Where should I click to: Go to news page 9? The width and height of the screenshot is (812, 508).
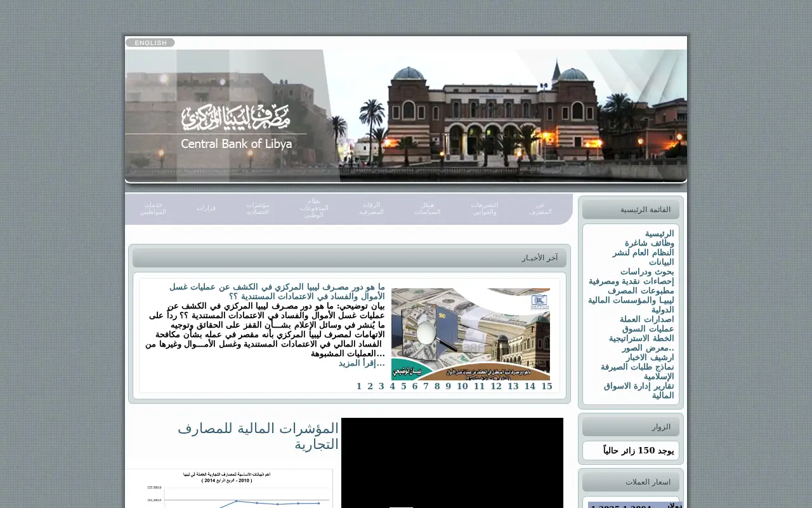coord(449,386)
